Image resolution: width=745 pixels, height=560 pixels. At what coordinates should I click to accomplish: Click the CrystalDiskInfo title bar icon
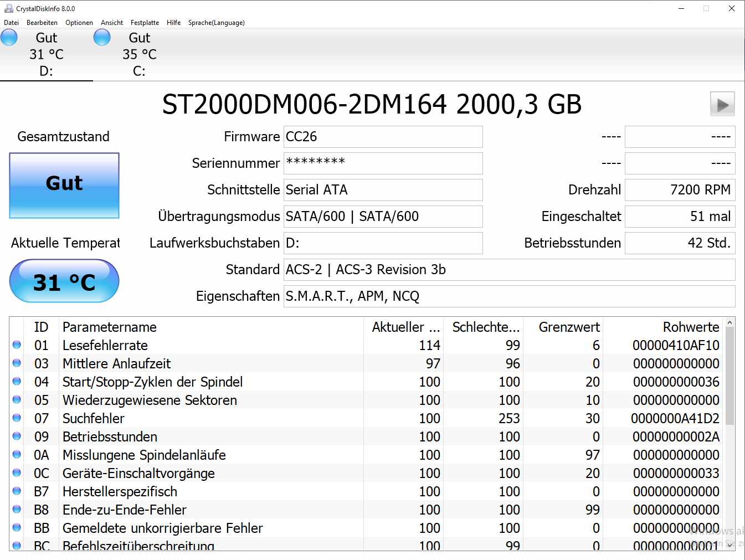pyautogui.click(x=9, y=8)
